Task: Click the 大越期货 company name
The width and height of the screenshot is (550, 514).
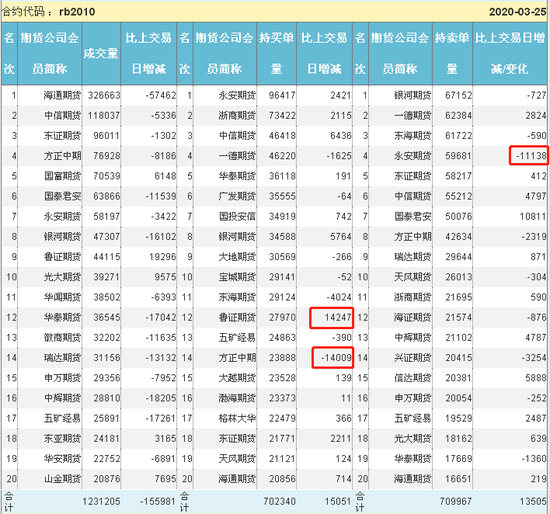Action: tap(237, 378)
